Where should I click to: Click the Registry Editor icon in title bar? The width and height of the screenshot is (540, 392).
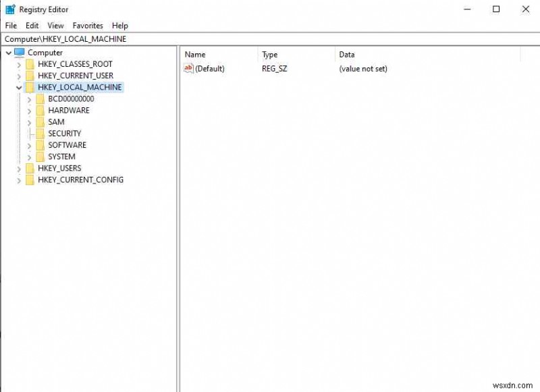[x=8, y=9]
